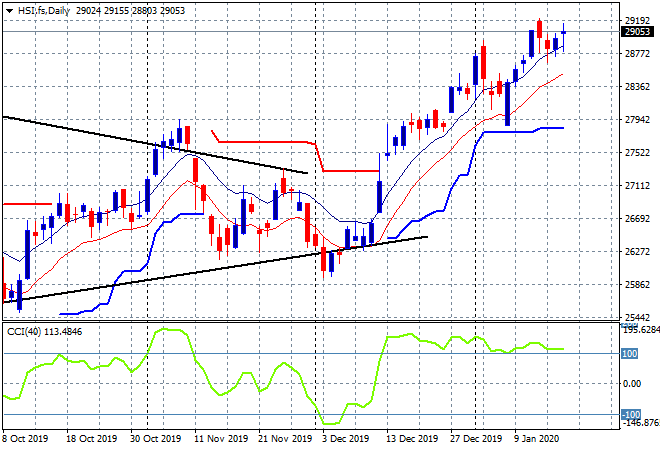
Task: Click the 11 Nov 2019 date label
Action: tap(221, 439)
